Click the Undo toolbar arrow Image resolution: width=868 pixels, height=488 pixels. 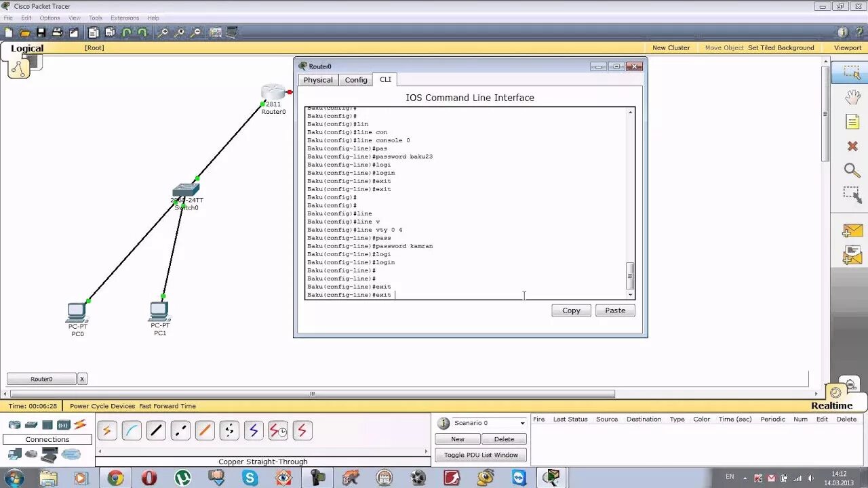[x=126, y=32]
